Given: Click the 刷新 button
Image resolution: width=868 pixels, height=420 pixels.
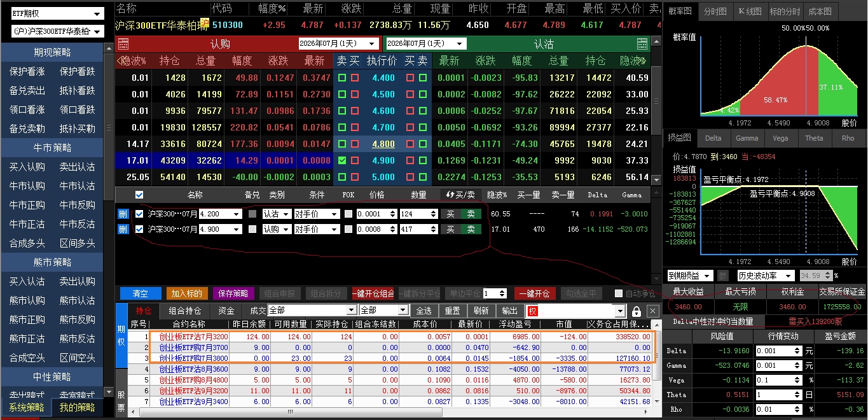Looking at the screenshot, I should [481, 311].
